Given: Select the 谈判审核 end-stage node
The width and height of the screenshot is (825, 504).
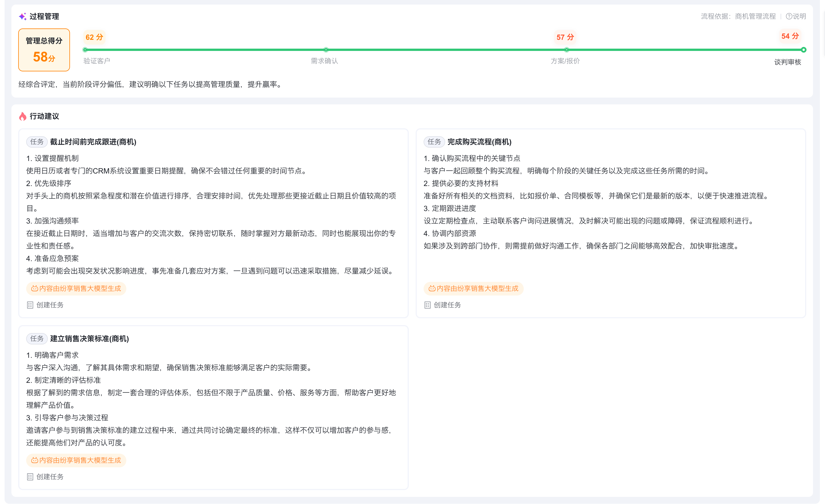Looking at the screenshot, I should pos(804,50).
